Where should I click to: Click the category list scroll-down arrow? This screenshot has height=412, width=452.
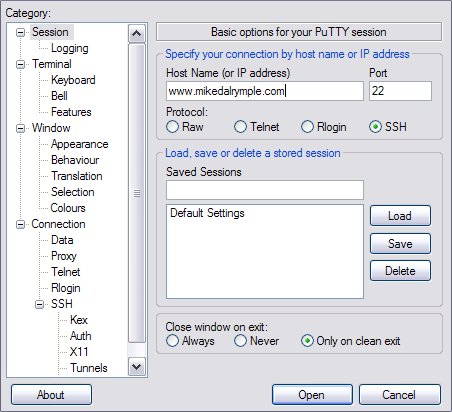pyautogui.click(x=137, y=367)
